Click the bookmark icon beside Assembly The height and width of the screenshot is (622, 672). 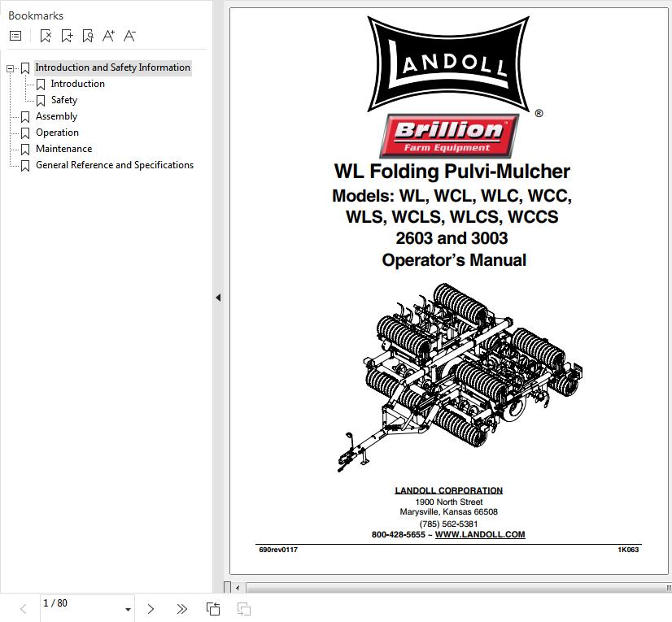(x=25, y=117)
